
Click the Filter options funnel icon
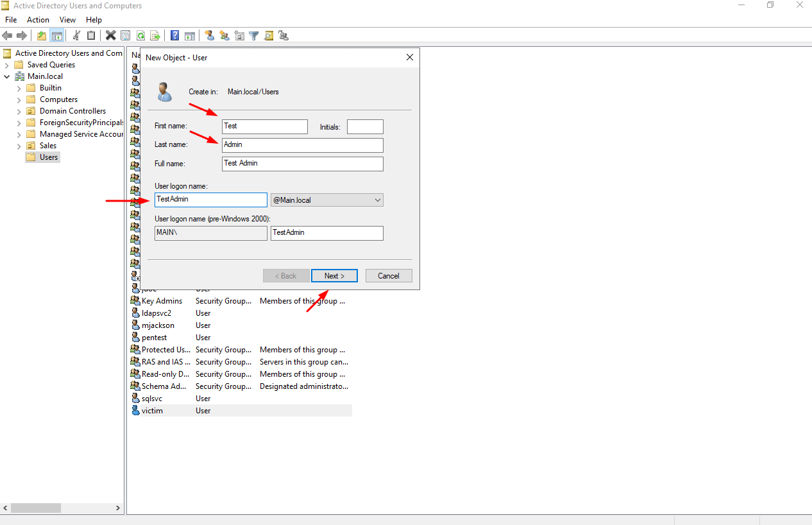(254, 36)
